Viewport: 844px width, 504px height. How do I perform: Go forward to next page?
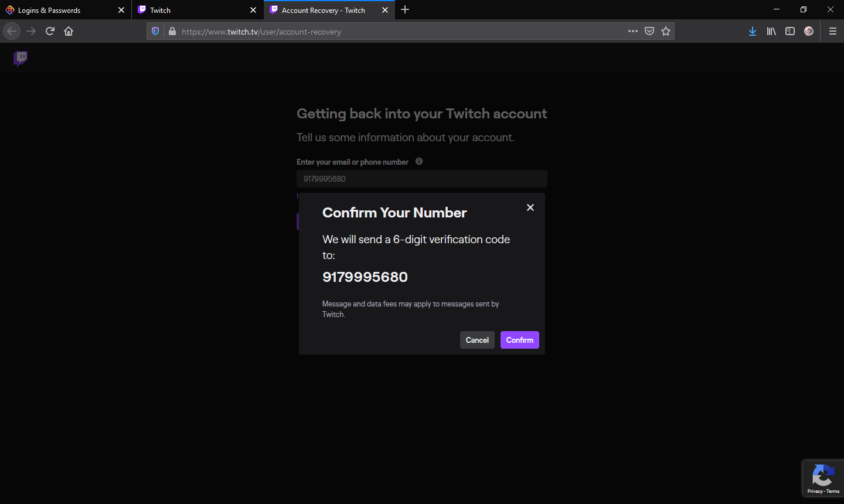31,31
